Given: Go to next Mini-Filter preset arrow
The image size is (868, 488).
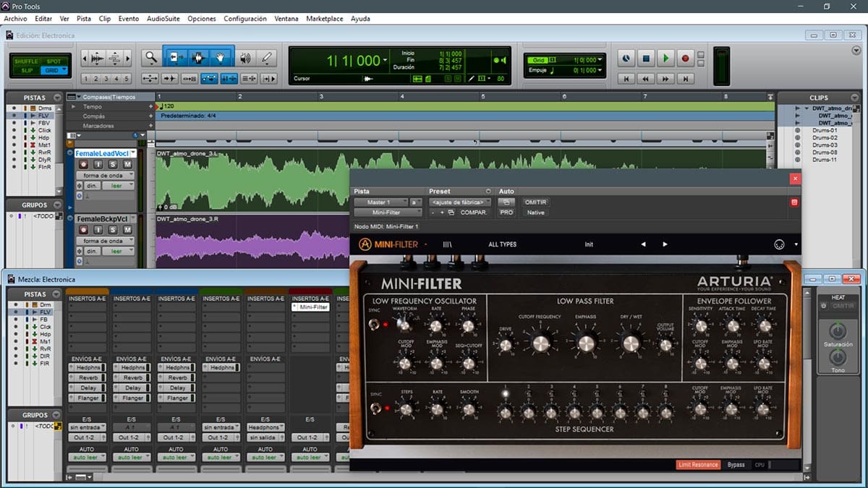Looking at the screenshot, I should point(665,244).
